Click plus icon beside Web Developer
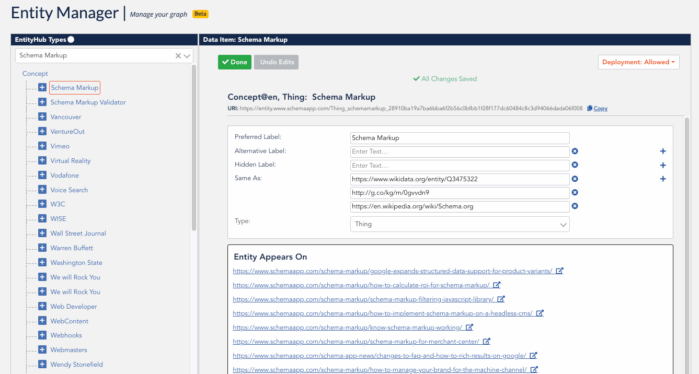Viewport: 699px width, 374px height. point(42,306)
